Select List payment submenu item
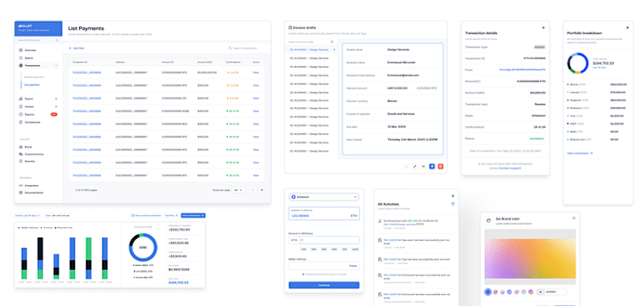Image resolution: width=644 pixels, height=306 pixels. pyautogui.click(x=31, y=85)
